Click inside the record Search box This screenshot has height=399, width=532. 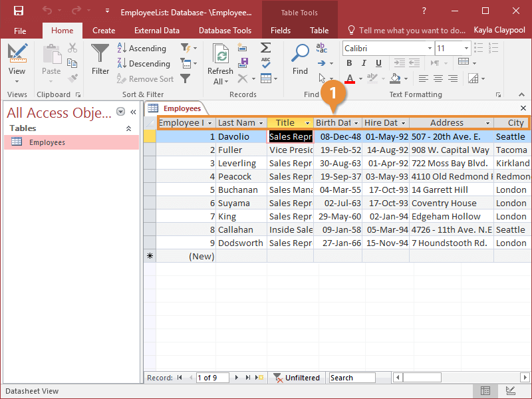(x=352, y=377)
